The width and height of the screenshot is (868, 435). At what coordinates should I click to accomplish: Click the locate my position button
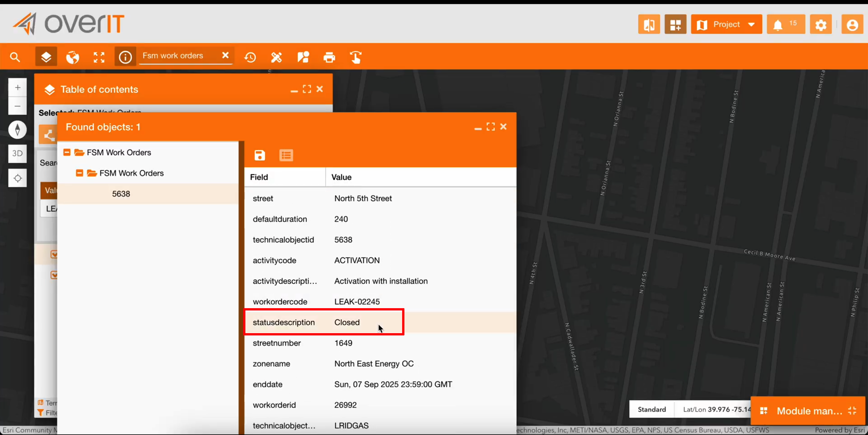coord(18,178)
